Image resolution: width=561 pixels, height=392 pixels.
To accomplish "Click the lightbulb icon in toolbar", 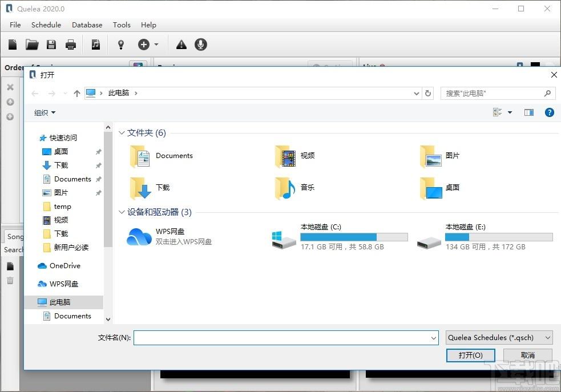I will pos(121,45).
